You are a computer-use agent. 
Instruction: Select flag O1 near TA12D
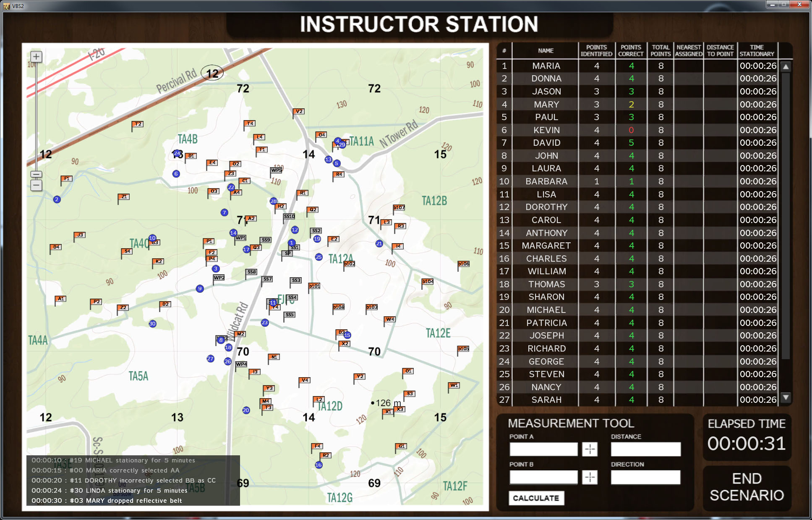408,371
